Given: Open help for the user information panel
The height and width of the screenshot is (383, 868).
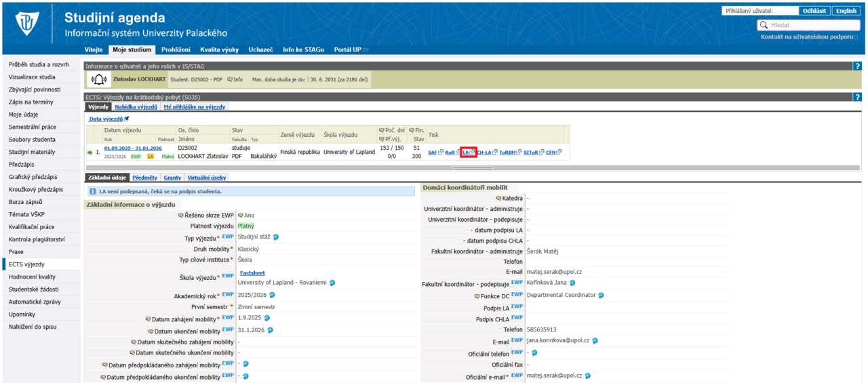Looking at the screenshot, I should (857, 66).
